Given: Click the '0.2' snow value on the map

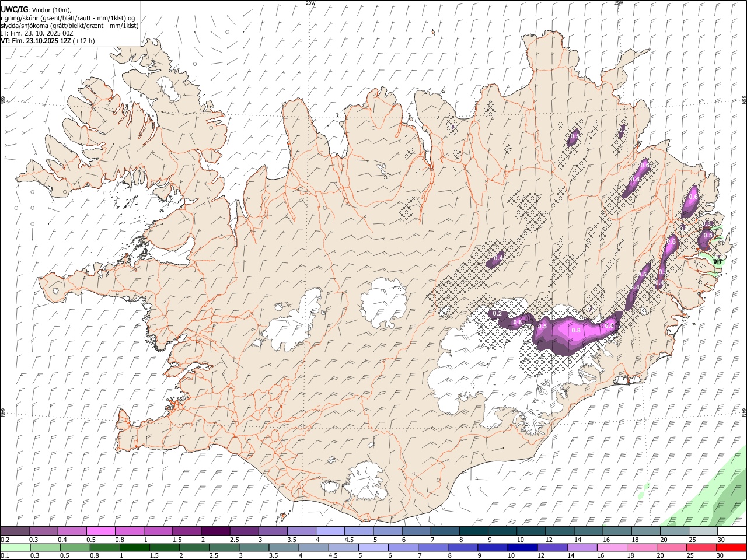Looking at the screenshot, I should [497, 314].
